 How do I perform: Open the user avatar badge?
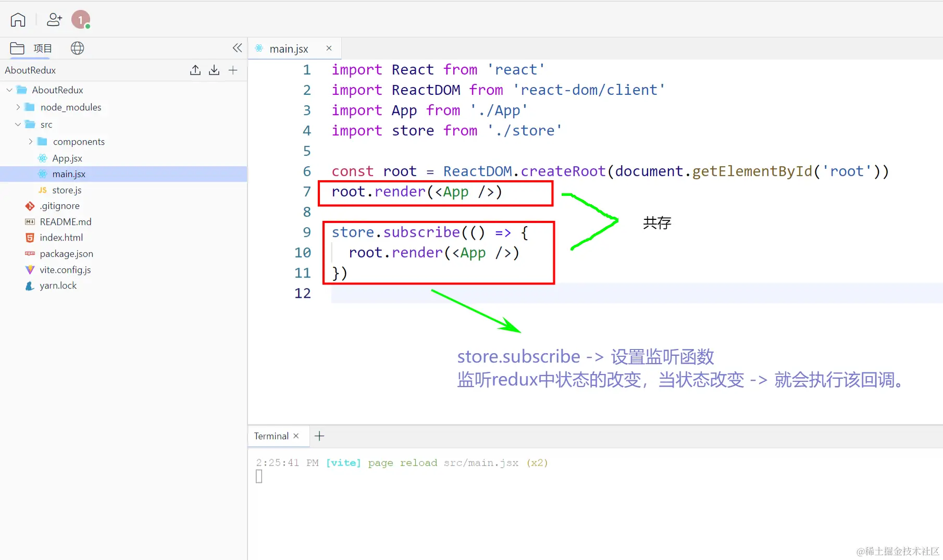[x=81, y=20]
